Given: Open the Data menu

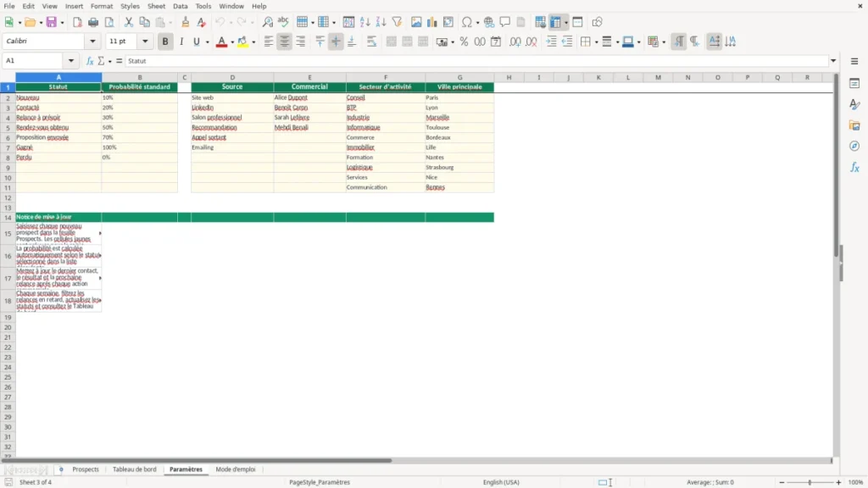Looking at the screenshot, I should tap(180, 6).
